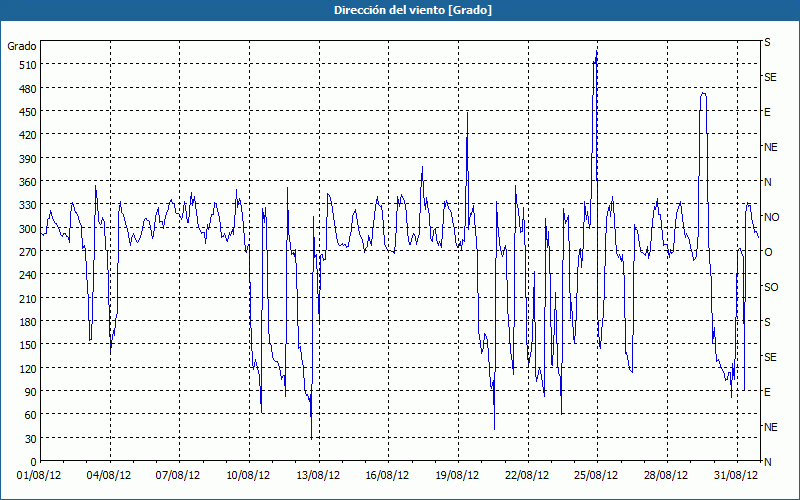Click the 390 value on the left axis
This screenshot has height=500, width=800.
coord(27,159)
